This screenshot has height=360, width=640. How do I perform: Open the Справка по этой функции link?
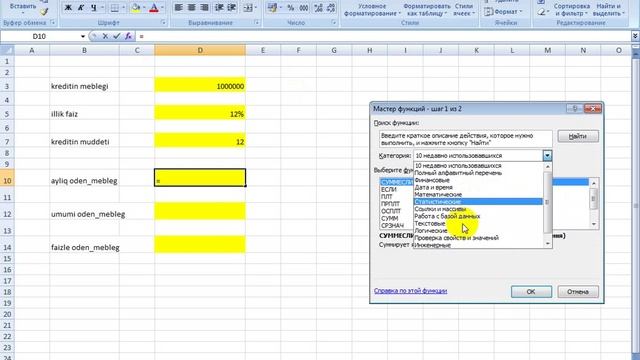click(410, 291)
